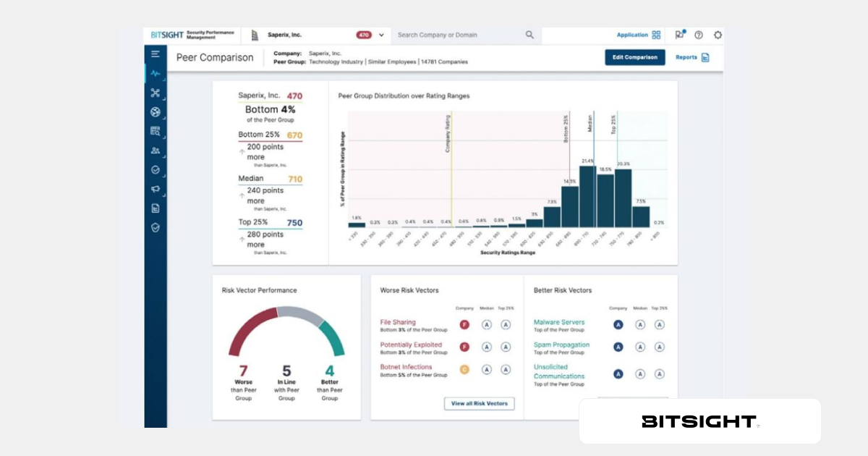Open the Potentially Exploited risk vector
Screen dimensions: 868x456
(411, 345)
